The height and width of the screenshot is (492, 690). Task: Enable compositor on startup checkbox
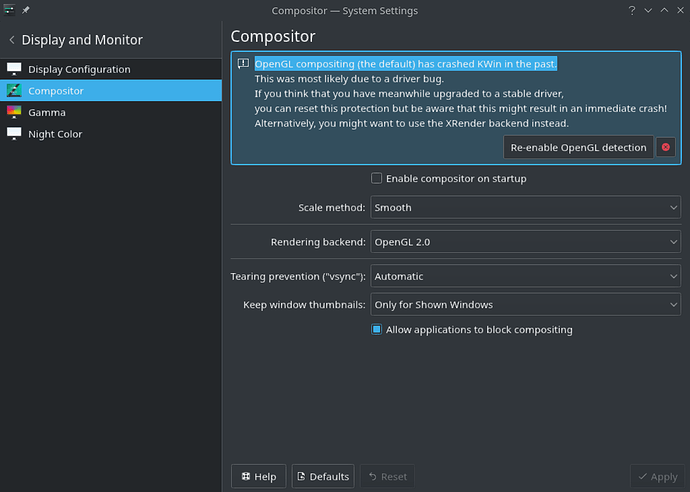coord(376,178)
